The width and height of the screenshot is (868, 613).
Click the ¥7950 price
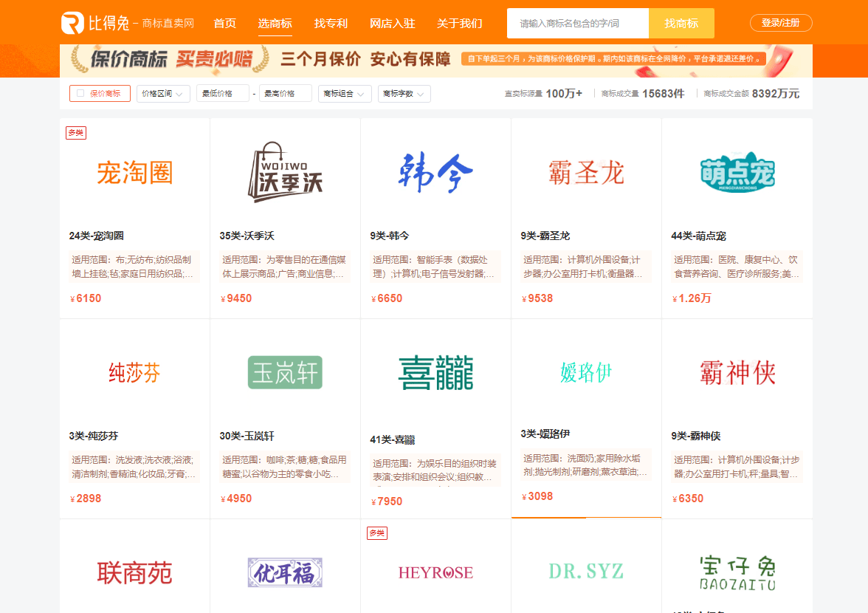(x=387, y=501)
